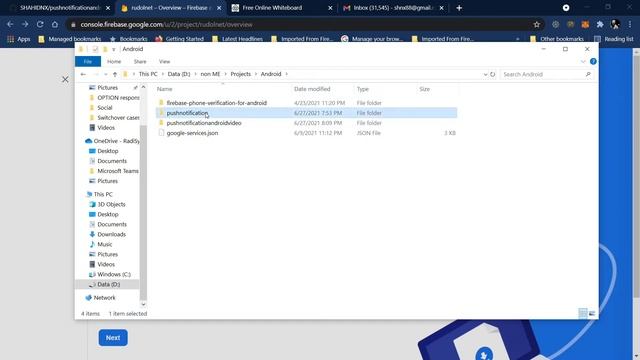Click the properties checkmark icon in title bar
The image size is (640, 360).
(95, 49)
